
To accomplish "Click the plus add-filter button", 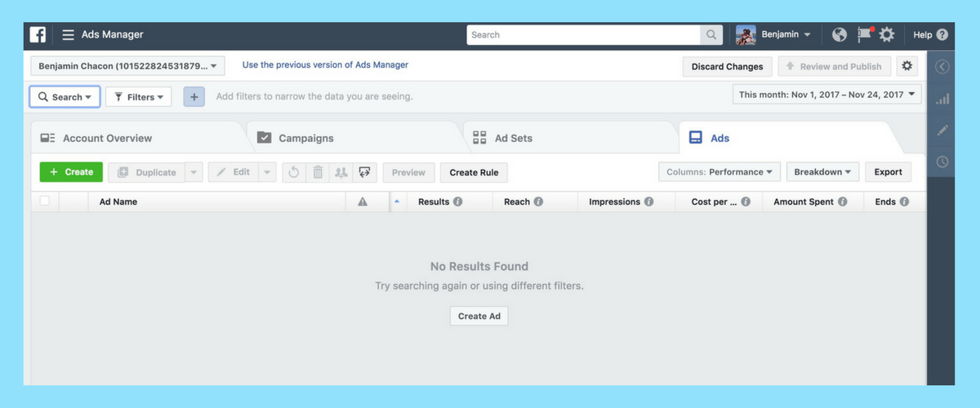I will [x=194, y=96].
